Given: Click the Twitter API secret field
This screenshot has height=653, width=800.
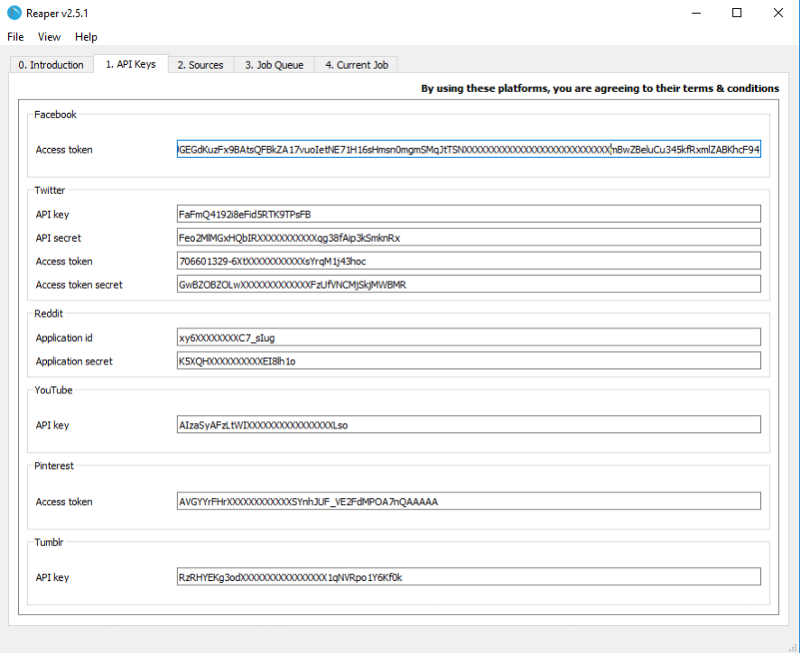Looking at the screenshot, I should pos(468,237).
